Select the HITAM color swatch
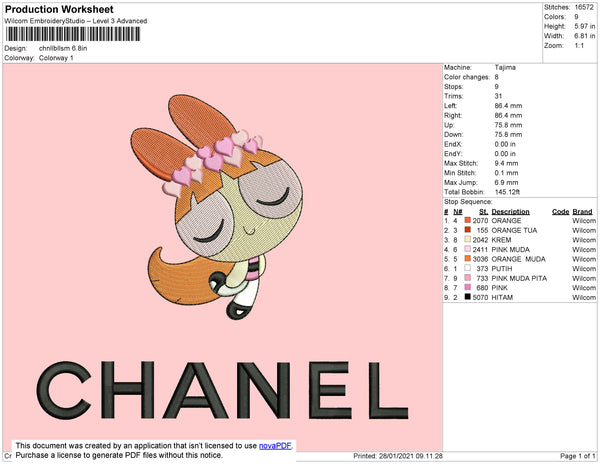600x464 pixels. tap(468, 297)
